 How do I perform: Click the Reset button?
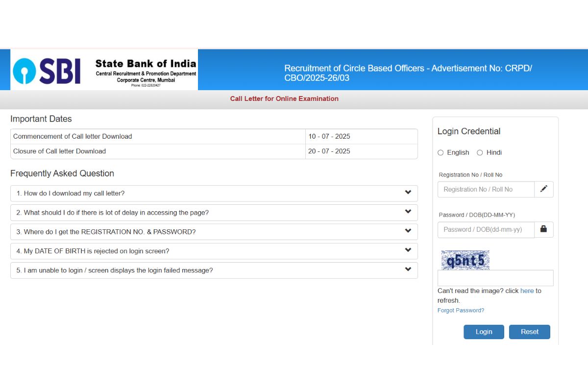point(530,332)
